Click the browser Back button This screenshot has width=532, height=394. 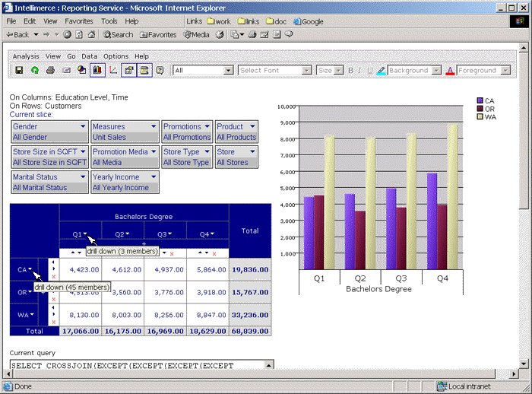pyautogui.click(x=18, y=35)
